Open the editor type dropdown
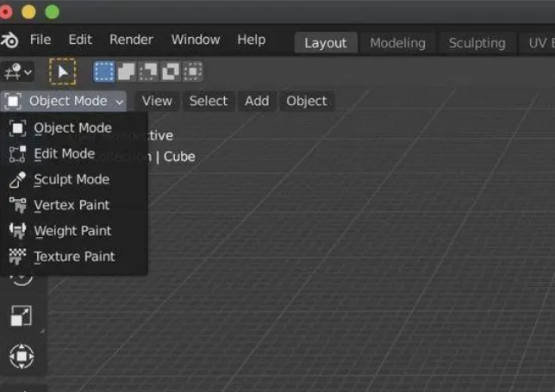This screenshot has width=555, height=392. 17,72
